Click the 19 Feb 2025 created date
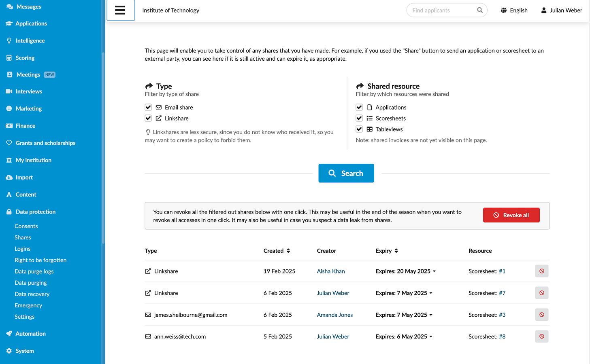590x364 pixels. (x=279, y=271)
